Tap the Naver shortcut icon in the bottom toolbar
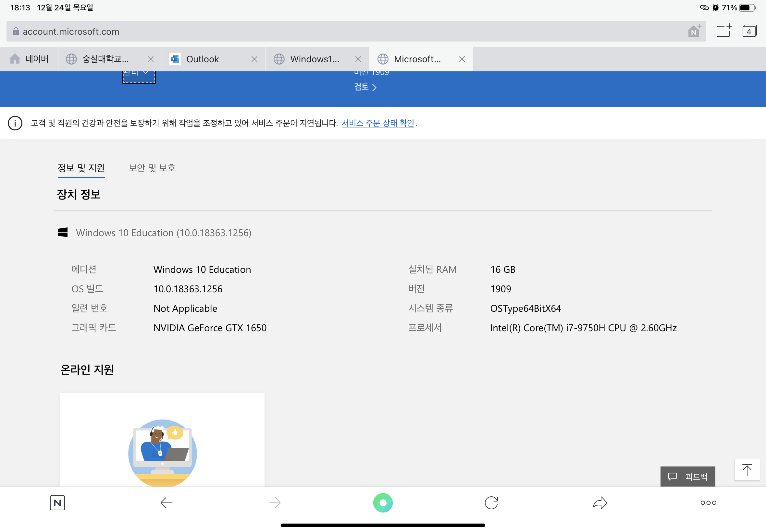Screen dimensions: 766x532 [57, 503]
